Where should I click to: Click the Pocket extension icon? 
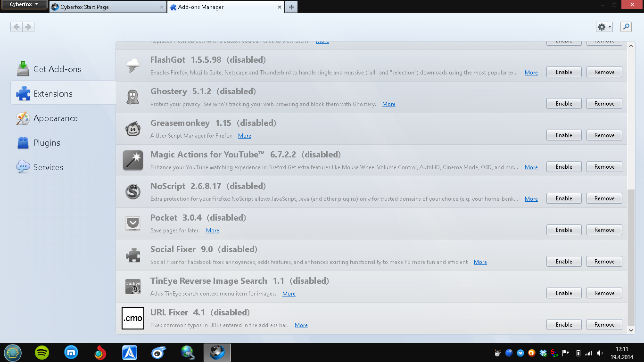point(133,223)
